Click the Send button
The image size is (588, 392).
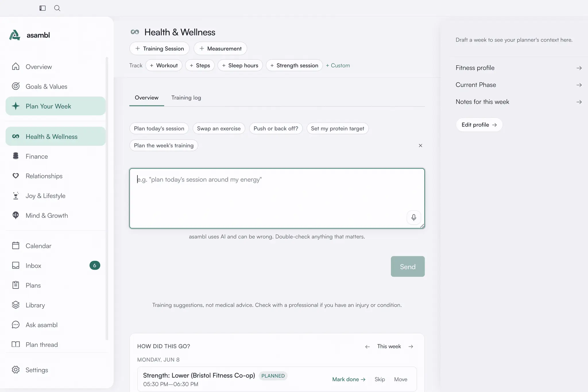[408, 267]
